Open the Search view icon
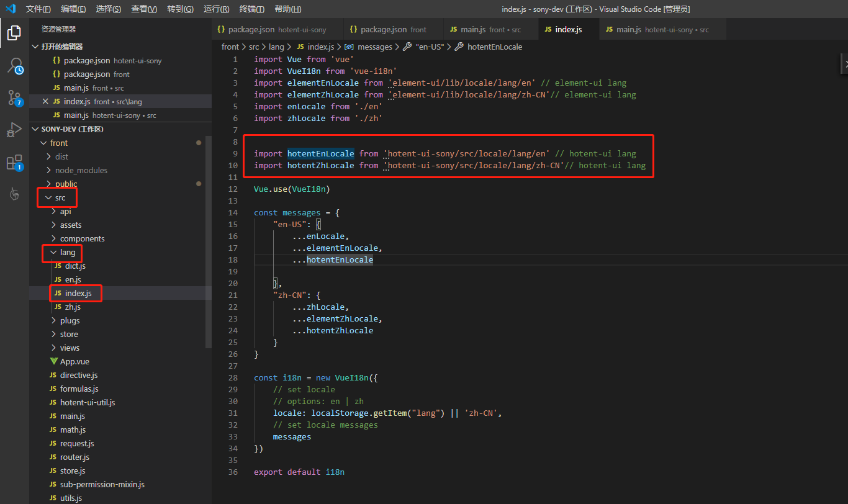Viewport: 848px width, 504px height. 14,66
